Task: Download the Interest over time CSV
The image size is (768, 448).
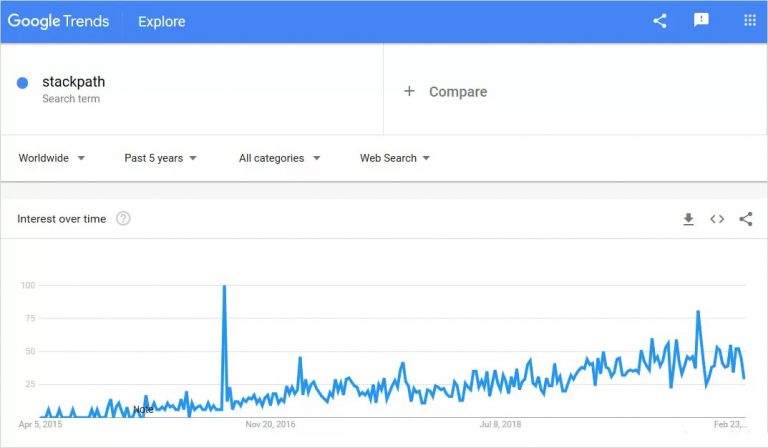Action: coord(688,219)
